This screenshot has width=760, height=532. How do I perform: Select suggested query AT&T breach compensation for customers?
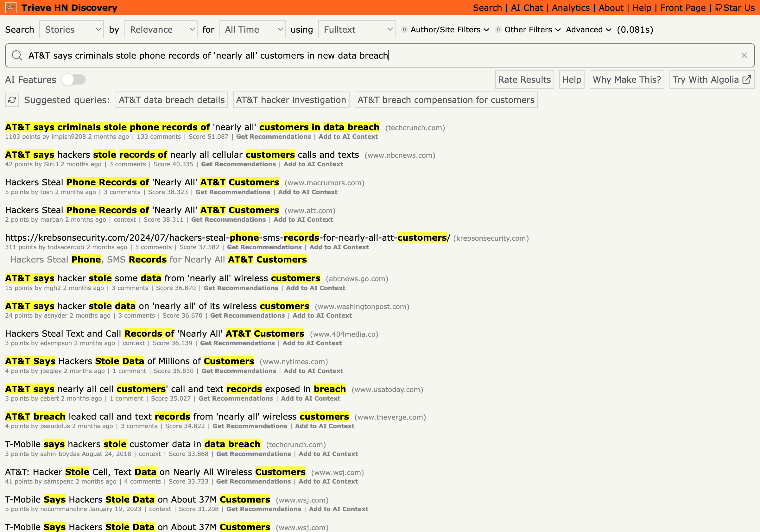point(446,100)
